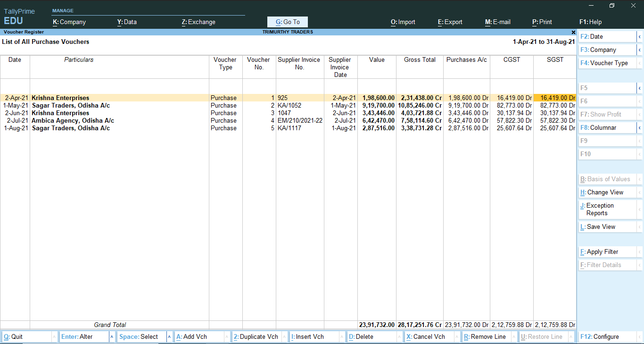The width and height of the screenshot is (644, 344).
Task: Click the Purchases A/c column header
Action: point(467,60)
